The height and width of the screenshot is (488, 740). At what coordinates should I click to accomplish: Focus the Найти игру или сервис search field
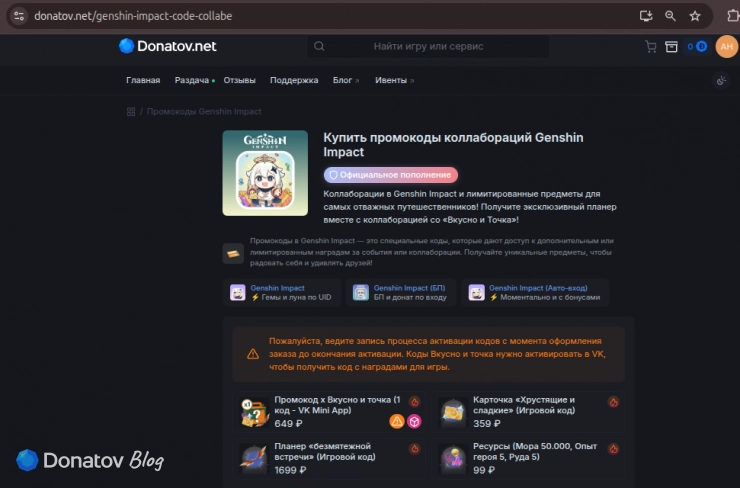428,46
